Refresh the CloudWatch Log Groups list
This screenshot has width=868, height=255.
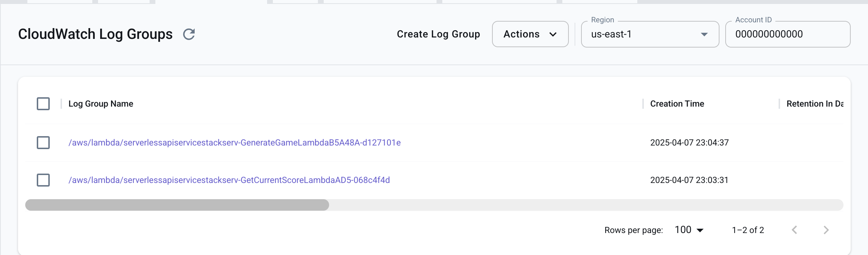(x=189, y=34)
